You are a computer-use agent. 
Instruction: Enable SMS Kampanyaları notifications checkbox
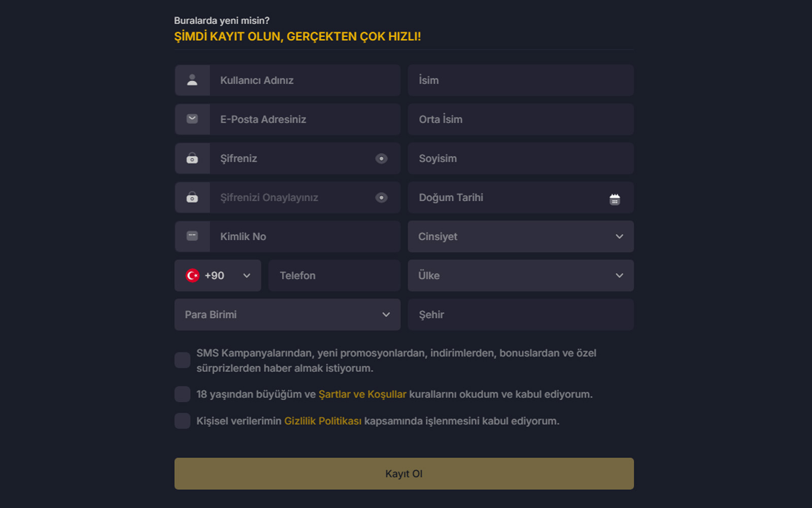[183, 360]
